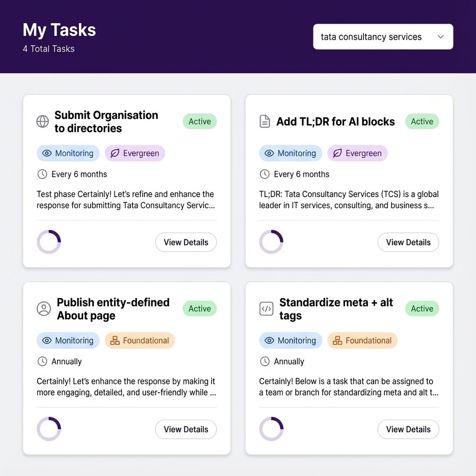Click the chevron arrow in organisation selector
This screenshot has height=476, width=476.
coord(441,37)
